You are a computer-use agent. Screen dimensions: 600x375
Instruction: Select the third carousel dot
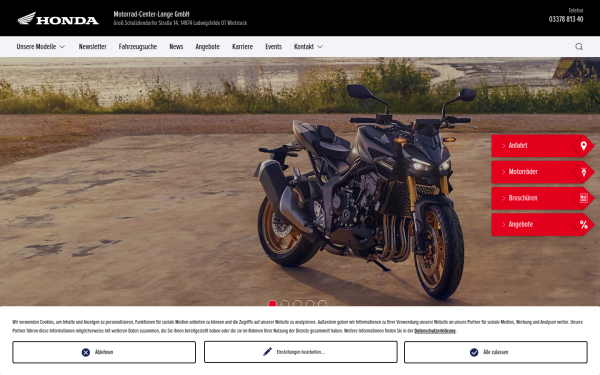[x=297, y=303]
